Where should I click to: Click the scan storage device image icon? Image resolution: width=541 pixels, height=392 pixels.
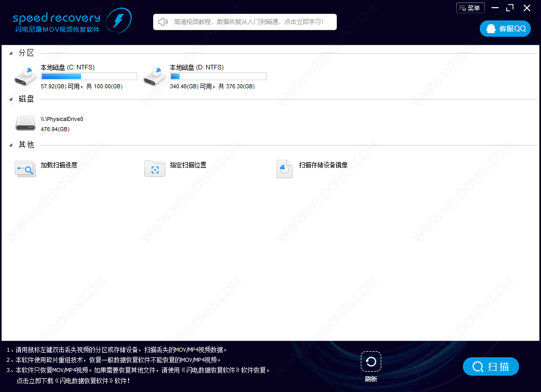[x=284, y=169]
